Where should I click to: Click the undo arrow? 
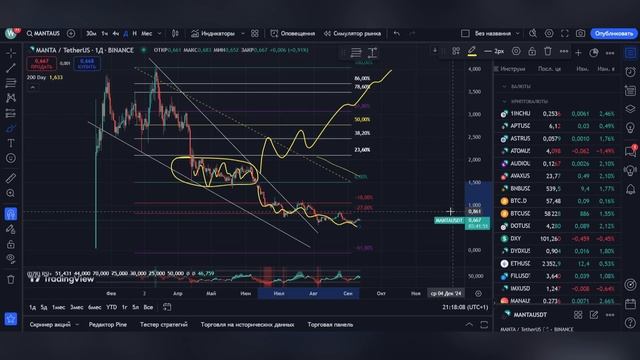[396, 33]
